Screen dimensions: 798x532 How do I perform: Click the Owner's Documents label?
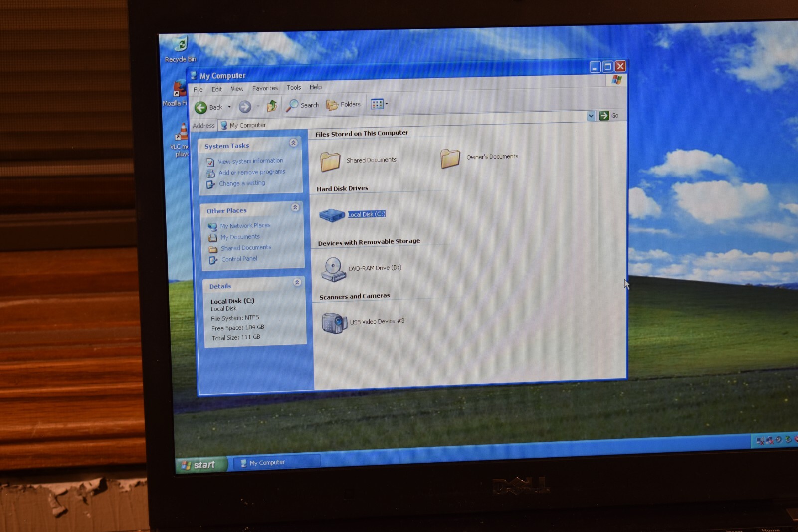[492, 157]
